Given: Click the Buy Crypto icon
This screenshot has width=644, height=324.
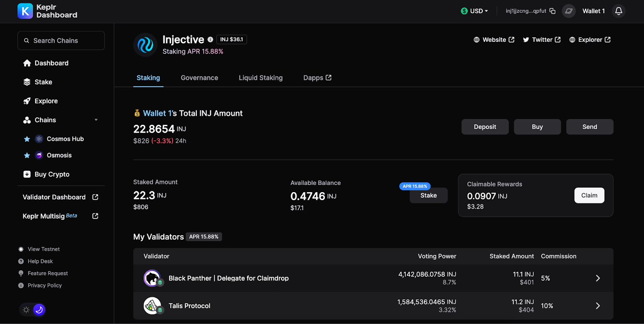Looking at the screenshot, I should pos(27,174).
